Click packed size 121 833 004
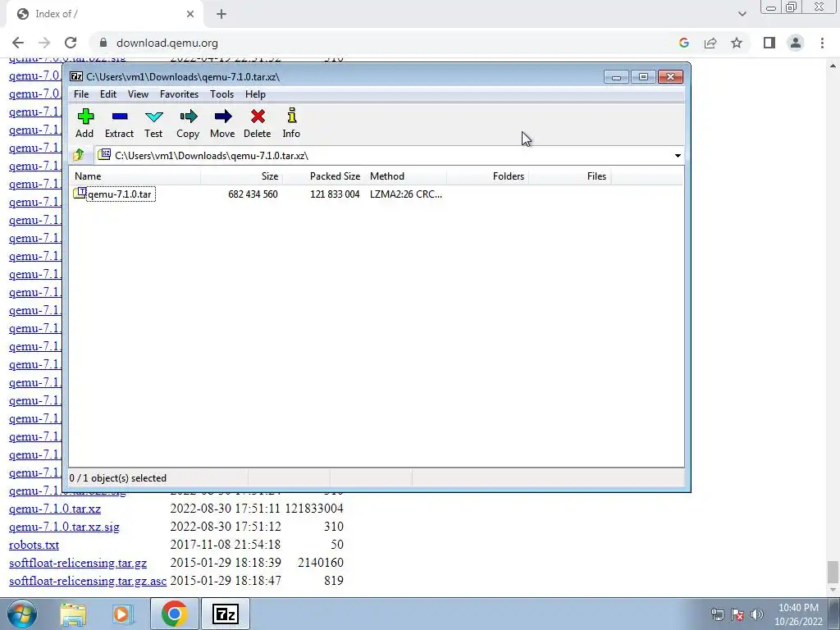840x630 pixels. tap(335, 194)
